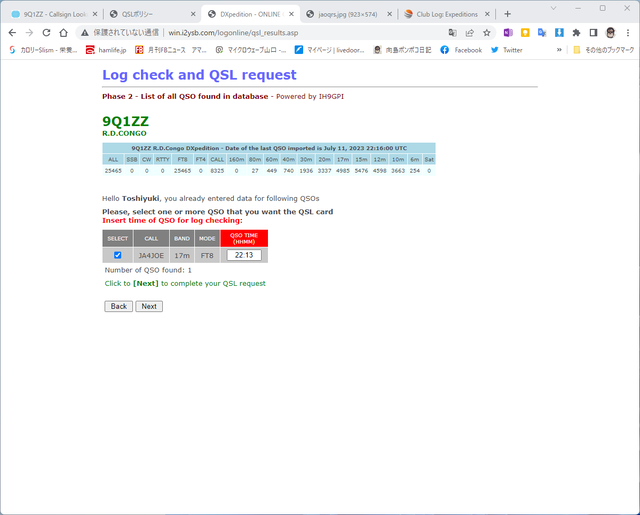Open the OneNote extension icon
This screenshot has height=515, width=640.
click(x=508, y=33)
